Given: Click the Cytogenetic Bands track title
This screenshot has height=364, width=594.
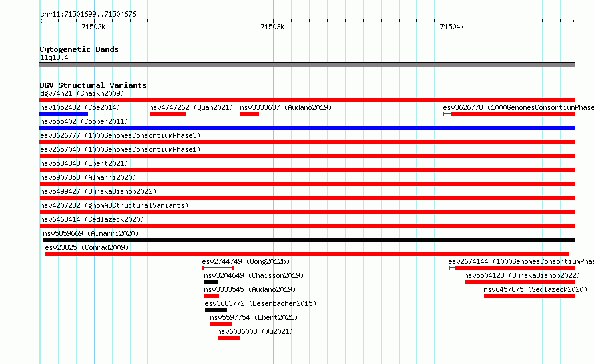Looking at the screenshot, I should [79, 49].
